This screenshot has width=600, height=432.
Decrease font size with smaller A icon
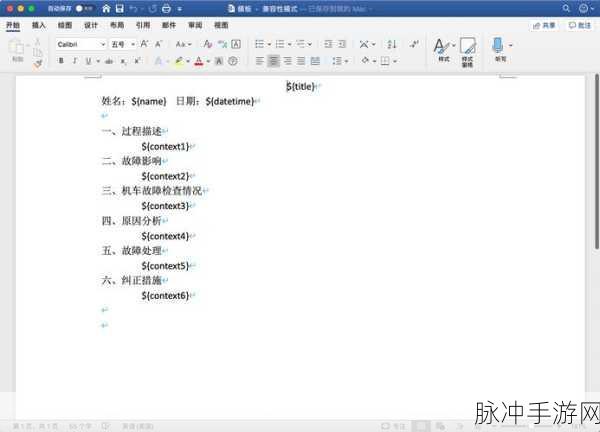159,44
